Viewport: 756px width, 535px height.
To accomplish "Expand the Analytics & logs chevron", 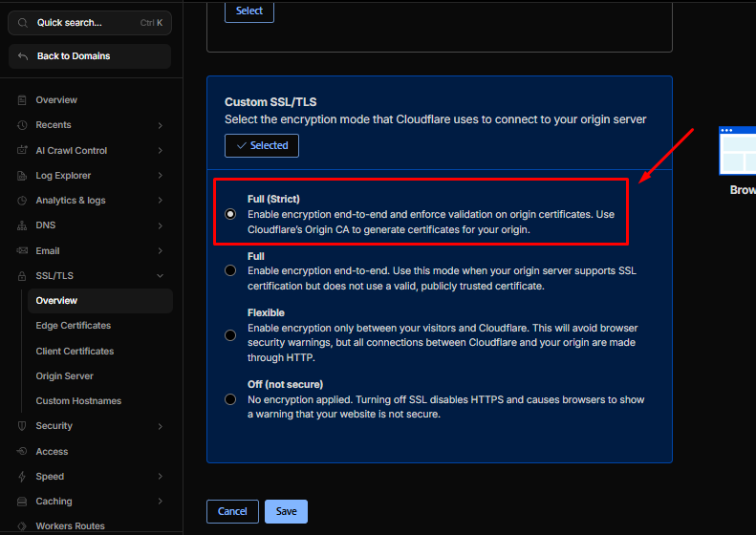I will 160,201.
